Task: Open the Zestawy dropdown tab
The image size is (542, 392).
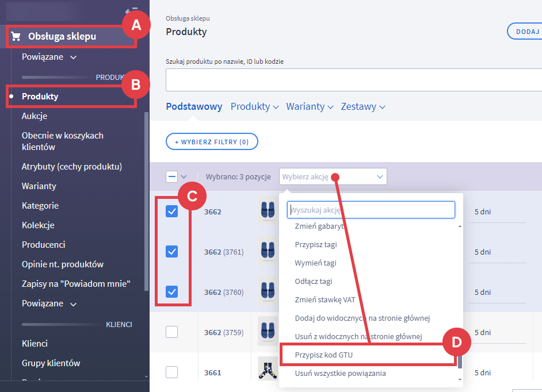Action: [x=362, y=106]
